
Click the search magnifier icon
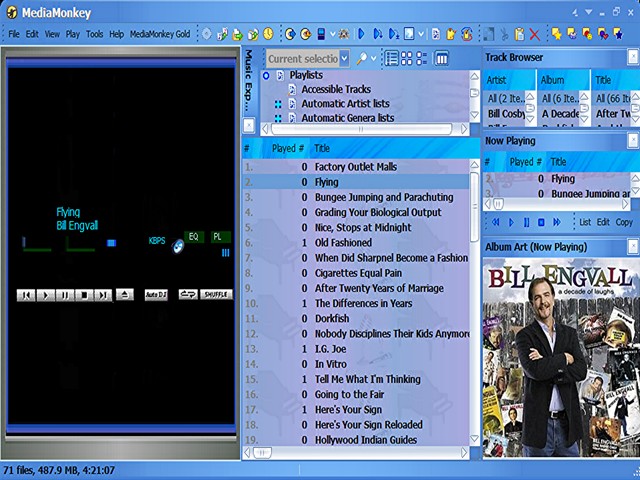pos(361,59)
